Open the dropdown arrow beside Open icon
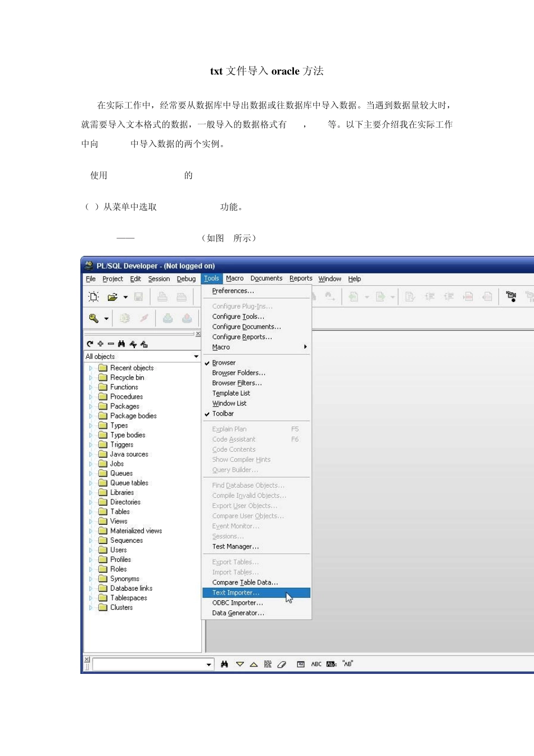The image size is (534, 756). 125,297
